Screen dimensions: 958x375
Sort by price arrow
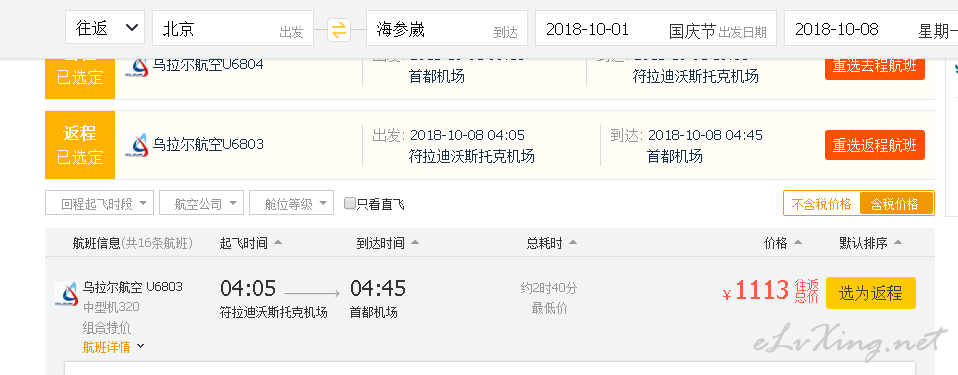tap(797, 243)
